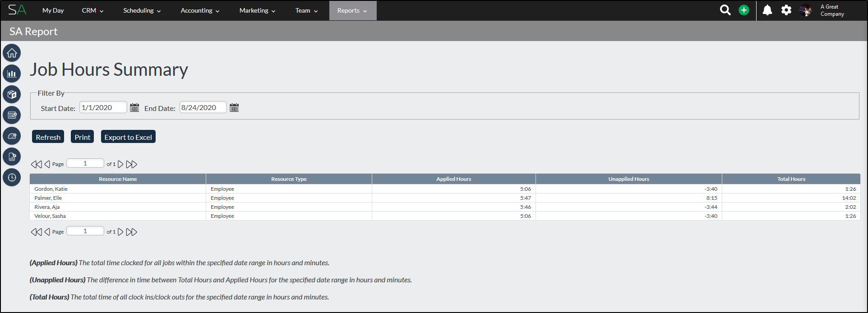Click the A Great Company account name

832,10
